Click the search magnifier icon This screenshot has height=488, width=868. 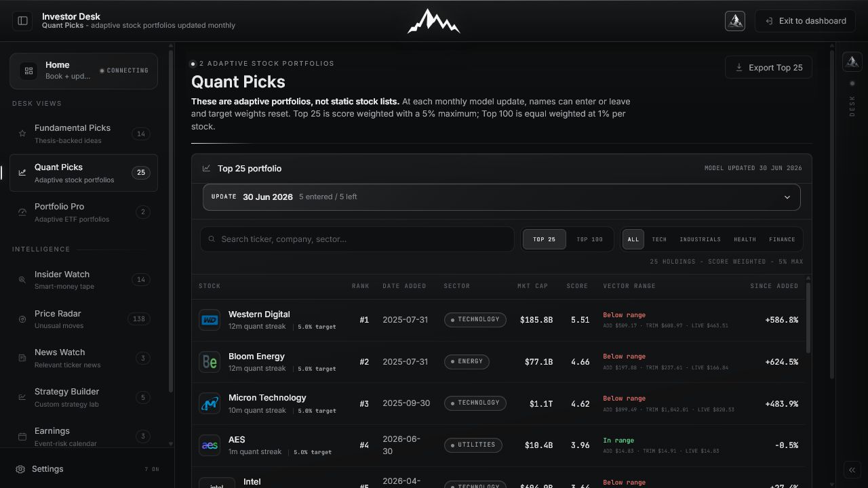tap(212, 239)
